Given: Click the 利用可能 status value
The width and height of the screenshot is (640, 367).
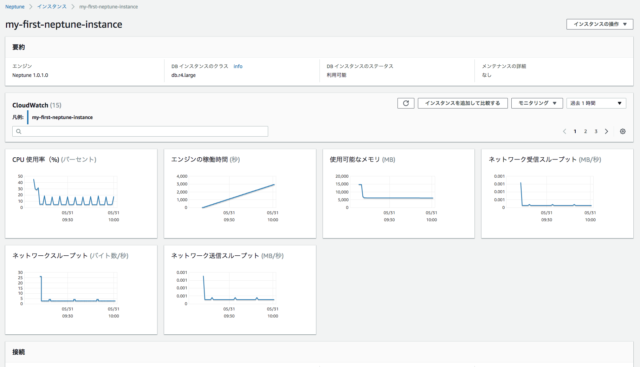Looking at the screenshot, I should (x=336, y=75).
